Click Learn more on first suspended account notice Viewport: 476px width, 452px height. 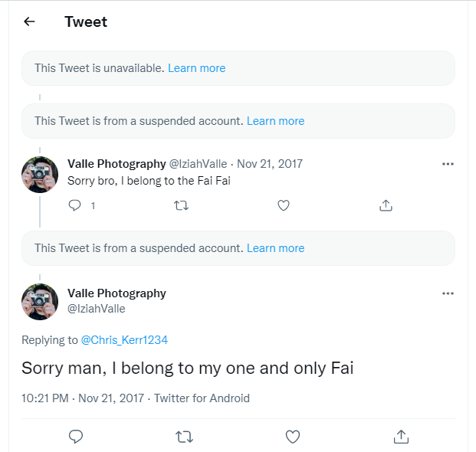coord(275,121)
